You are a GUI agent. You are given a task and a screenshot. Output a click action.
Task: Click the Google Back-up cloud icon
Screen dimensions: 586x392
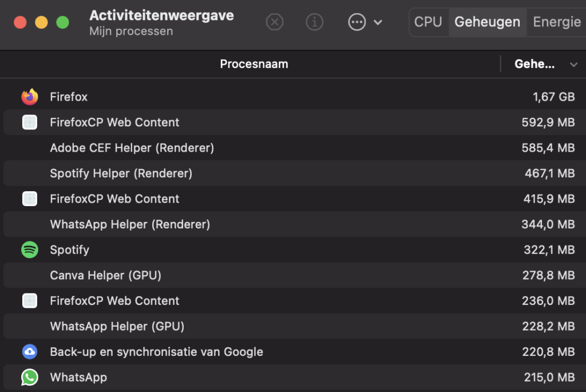click(30, 351)
